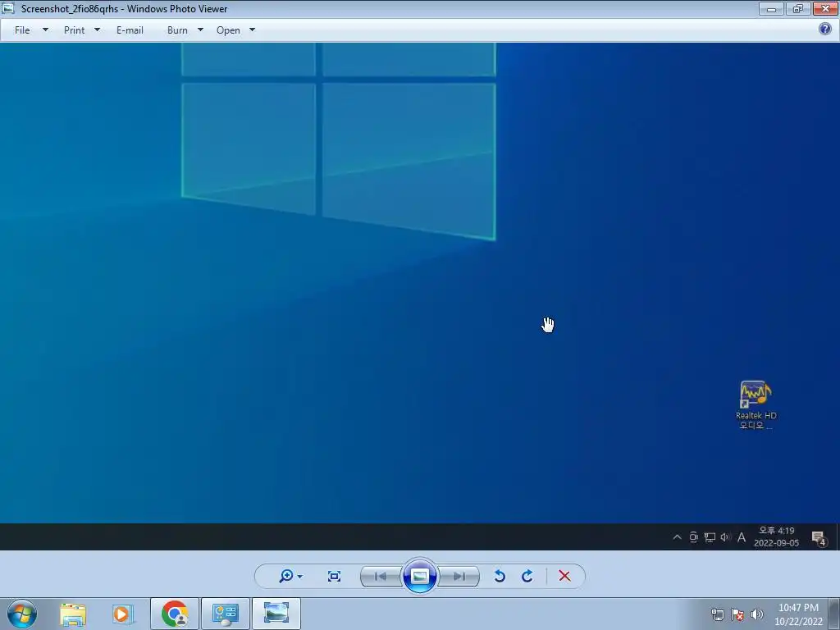Delete the picture with red X
The width and height of the screenshot is (840, 630).
(564, 576)
